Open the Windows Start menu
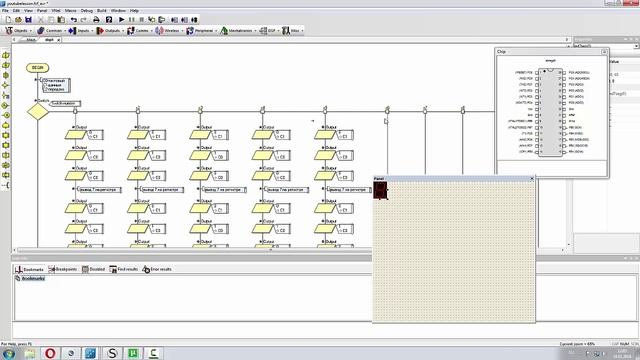Image resolution: width=640 pixels, height=360 pixels. click(9, 353)
